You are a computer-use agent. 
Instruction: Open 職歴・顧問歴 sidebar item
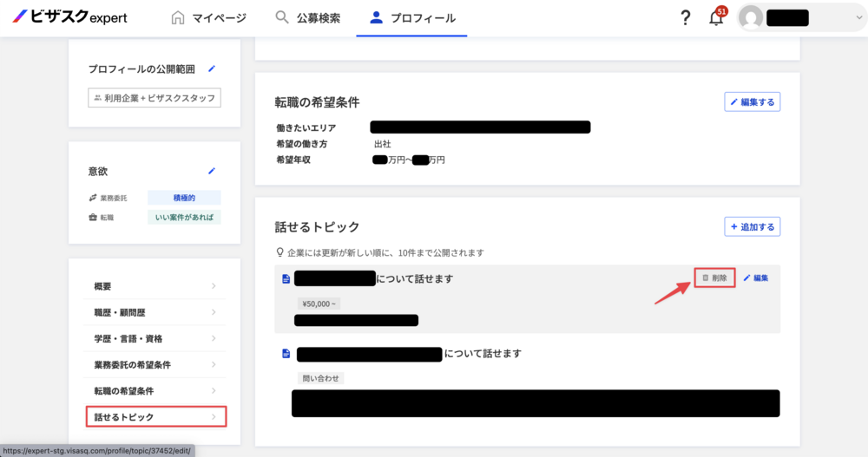155,312
